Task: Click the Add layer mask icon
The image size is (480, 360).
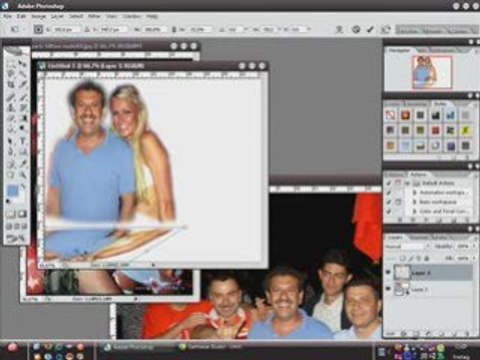Action: click(x=416, y=333)
